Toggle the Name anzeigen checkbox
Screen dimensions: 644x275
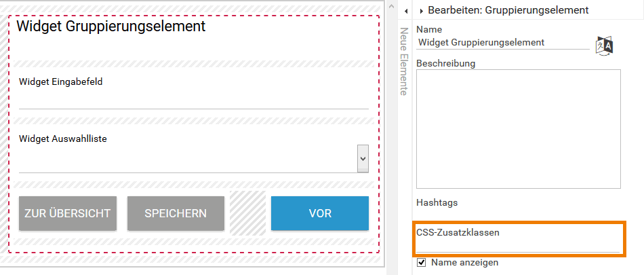point(421,262)
